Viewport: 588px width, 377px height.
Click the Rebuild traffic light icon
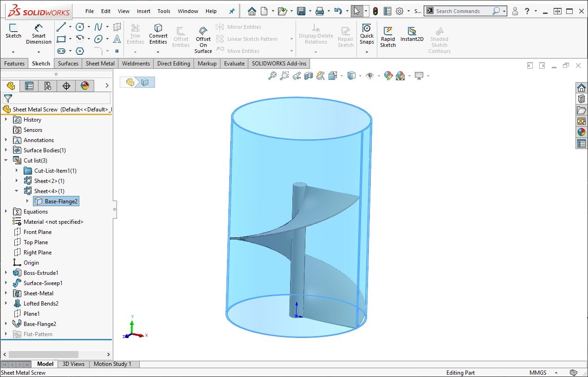coord(375,11)
